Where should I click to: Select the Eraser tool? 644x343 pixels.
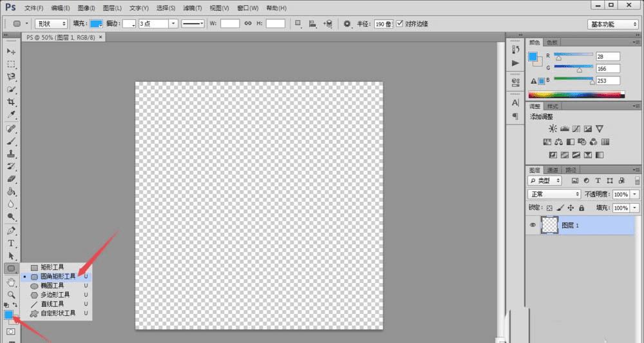[x=11, y=179]
